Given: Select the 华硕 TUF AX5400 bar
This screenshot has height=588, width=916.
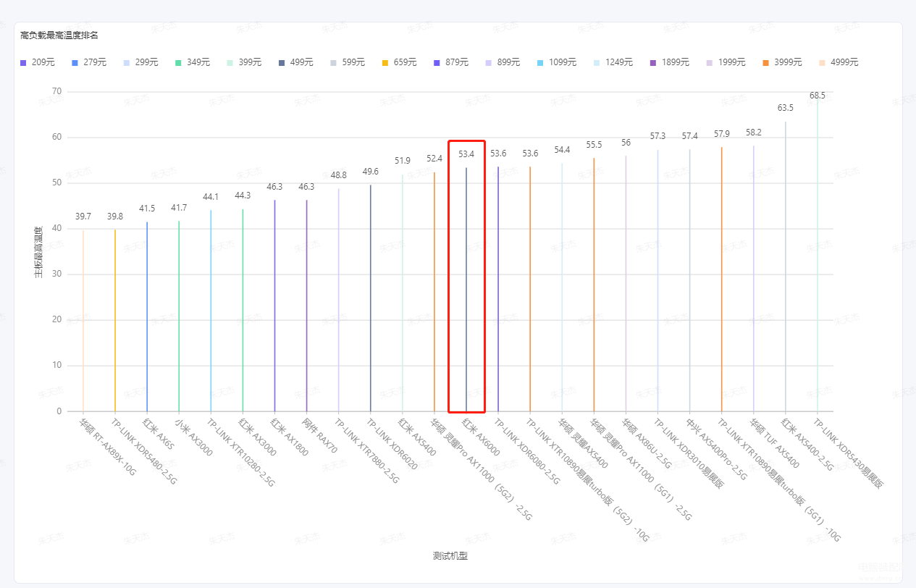Looking at the screenshot, I should 754,279.
